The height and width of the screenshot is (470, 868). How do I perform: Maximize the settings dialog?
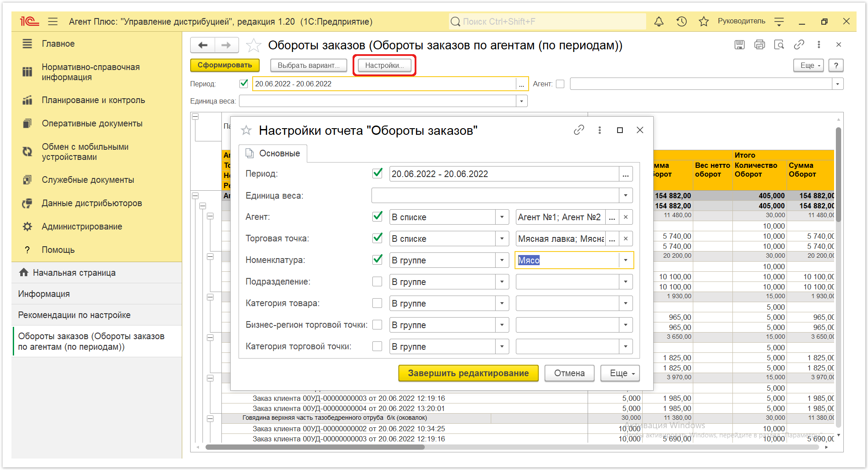[x=620, y=130]
